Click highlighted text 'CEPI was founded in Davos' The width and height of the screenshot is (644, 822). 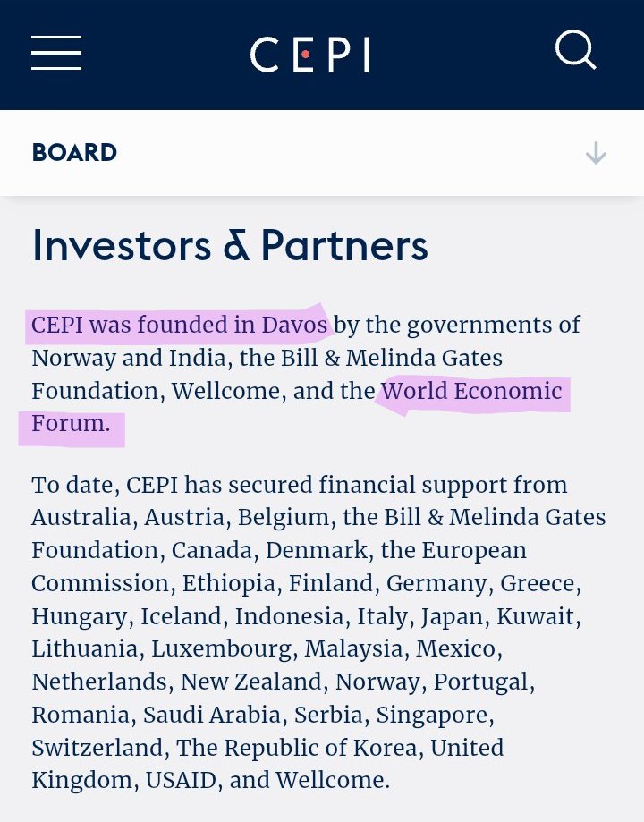click(x=180, y=326)
